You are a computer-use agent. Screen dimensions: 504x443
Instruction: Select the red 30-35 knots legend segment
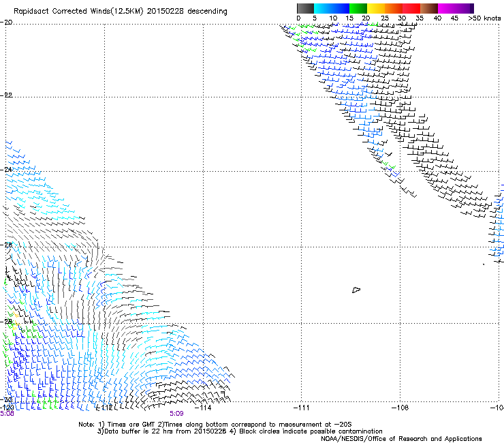[x=411, y=8]
